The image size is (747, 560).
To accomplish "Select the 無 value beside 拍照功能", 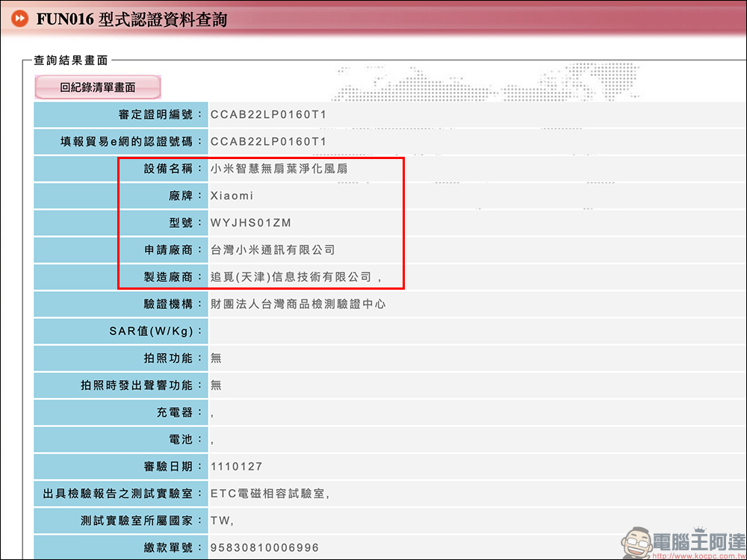I will coord(217,358).
